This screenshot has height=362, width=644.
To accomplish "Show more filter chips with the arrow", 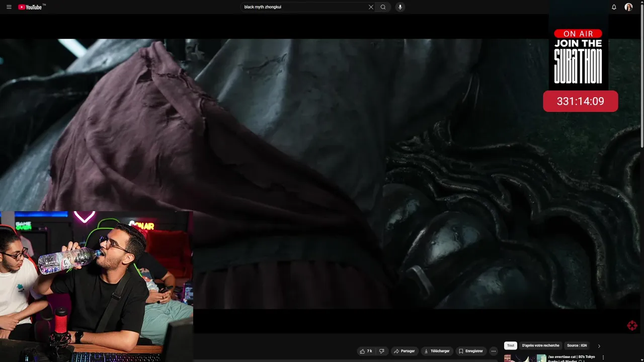I will (599, 346).
